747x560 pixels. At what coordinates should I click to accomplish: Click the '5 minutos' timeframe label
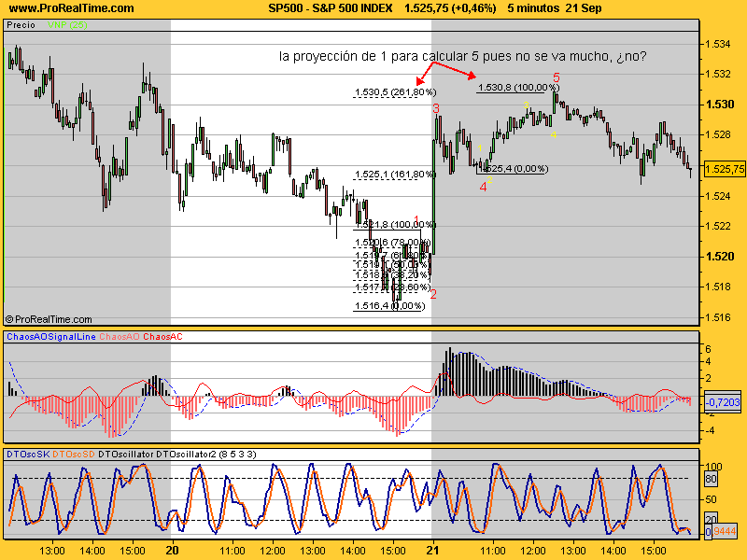tap(533, 8)
